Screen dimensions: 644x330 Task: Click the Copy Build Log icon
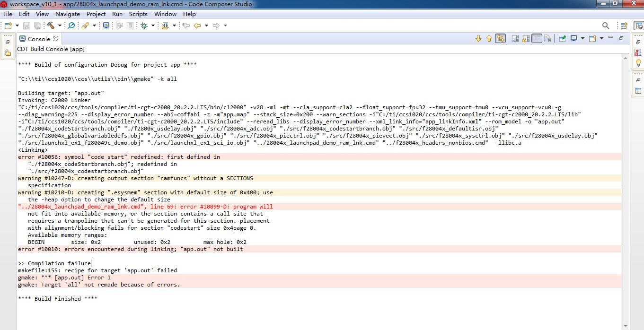pos(515,39)
